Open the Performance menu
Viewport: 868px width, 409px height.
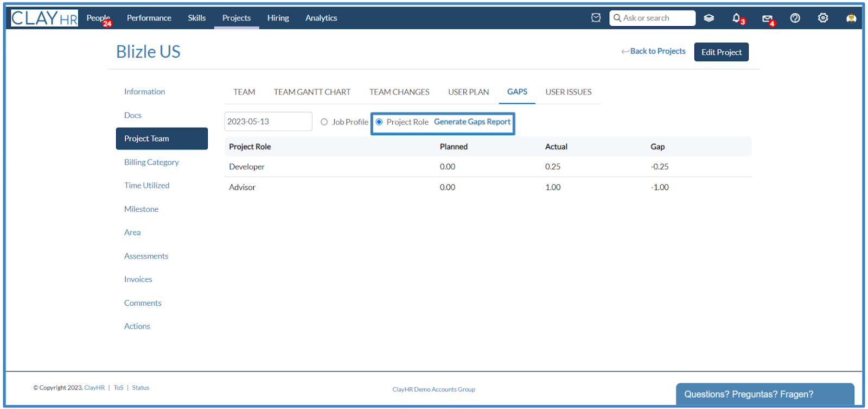(x=149, y=18)
